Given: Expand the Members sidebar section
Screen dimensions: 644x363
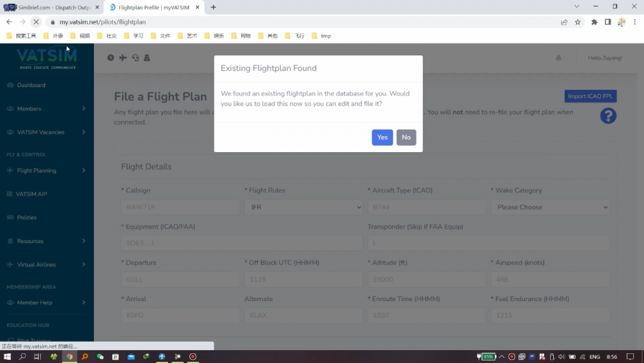Looking at the screenshot, I should point(46,109).
